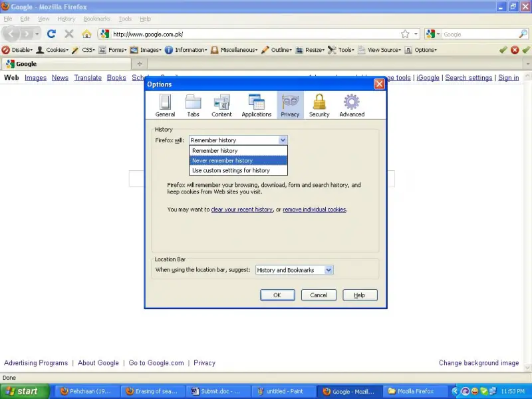Select the Google browser tab
Image resolution: width=532 pixels, height=399 pixels.
coord(66,64)
